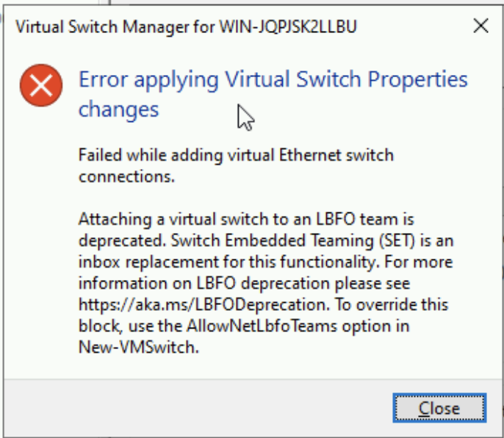Click the "Error applying Virtual Switch Properties" heading
504x438 pixels.
(x=273, y=79)
